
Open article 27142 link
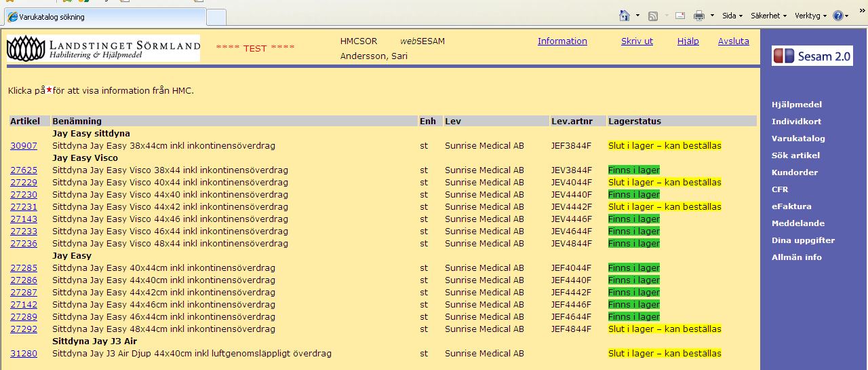coord(24,305)
